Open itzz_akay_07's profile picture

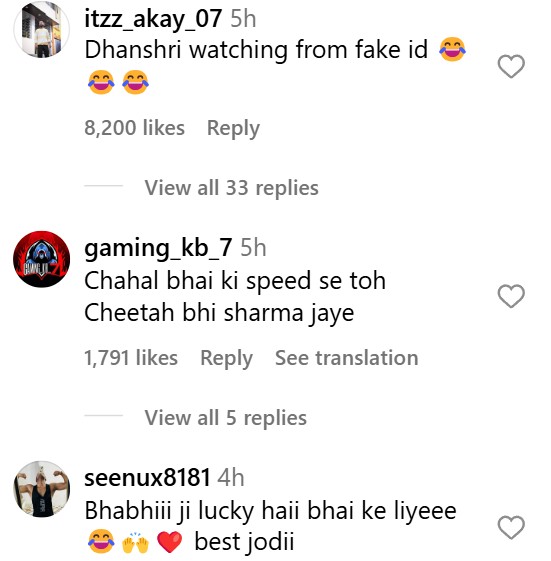pyautogui.click(x=42, y=29)
